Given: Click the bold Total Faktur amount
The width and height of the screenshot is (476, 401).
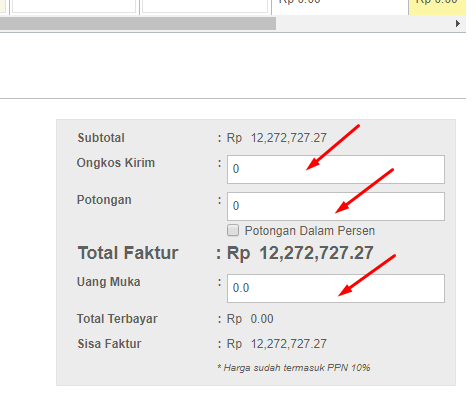Looking at the screenshot, I should [x=300, y=253].
